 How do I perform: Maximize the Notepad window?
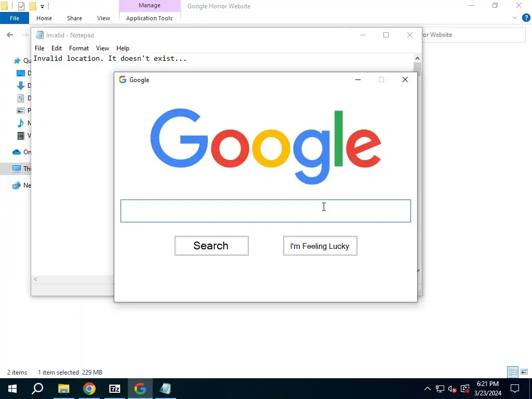[x=386, y=35]
